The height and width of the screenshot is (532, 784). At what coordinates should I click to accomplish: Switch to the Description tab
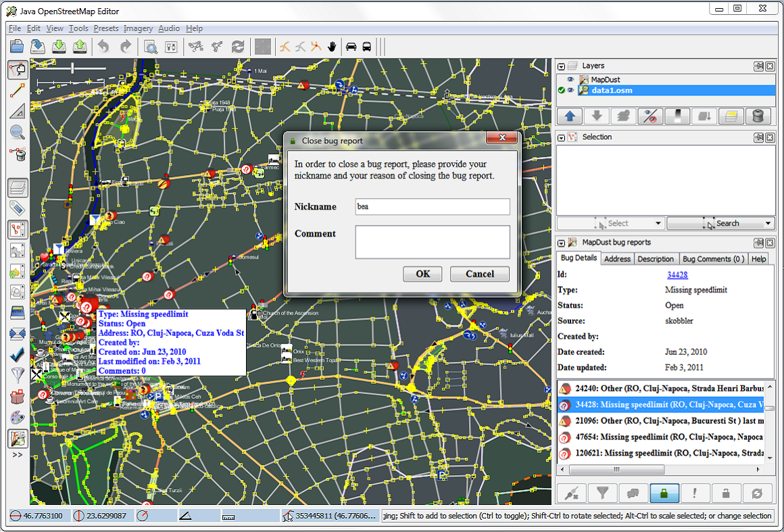[656, 259]
